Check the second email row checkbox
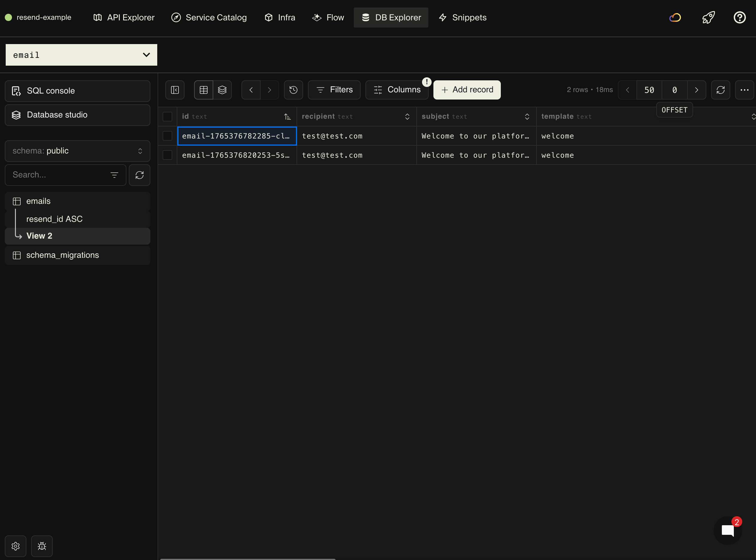Screen dimensions: 756x560 167,155
